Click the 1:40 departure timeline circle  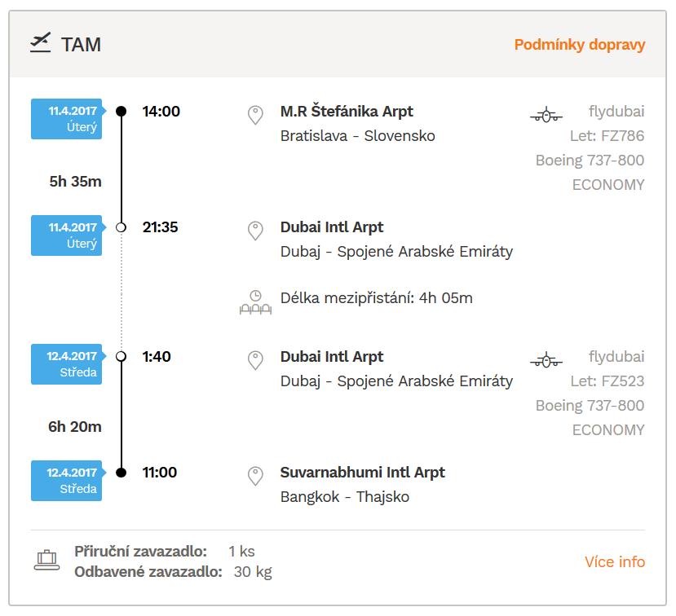click(x=122, y=356)
